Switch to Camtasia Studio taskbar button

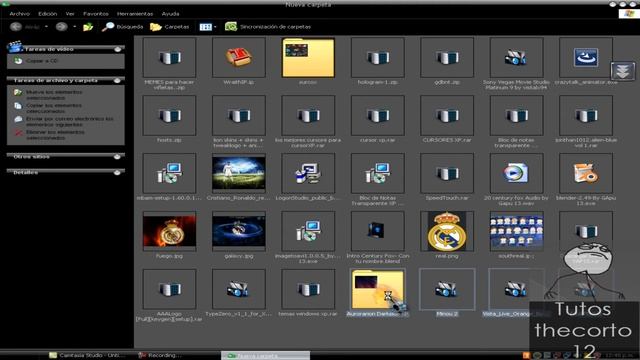coord(87,356)
